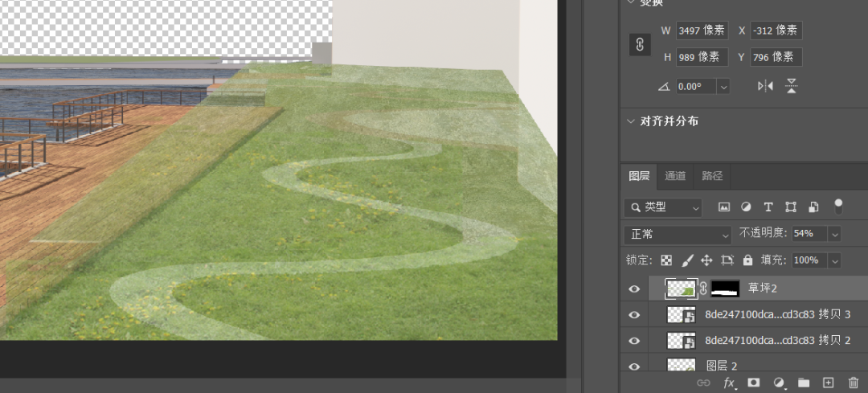Toggle visibility of 拷贝 3 layer

[x=634, y=315]
